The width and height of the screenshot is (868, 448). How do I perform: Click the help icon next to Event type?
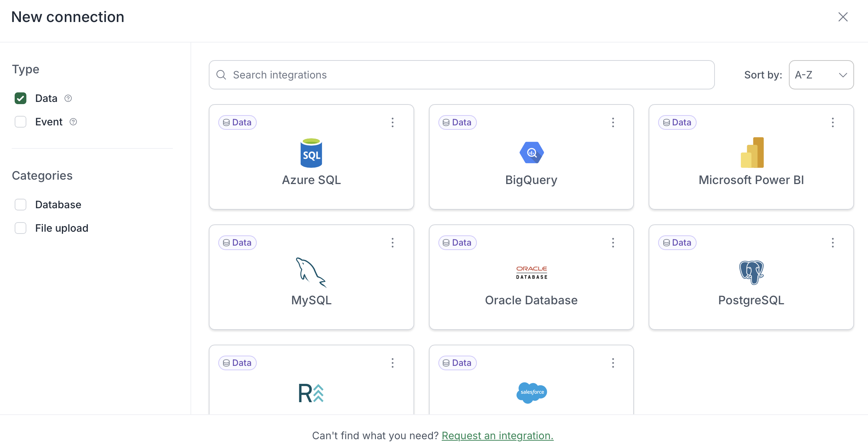pos(73,122)
